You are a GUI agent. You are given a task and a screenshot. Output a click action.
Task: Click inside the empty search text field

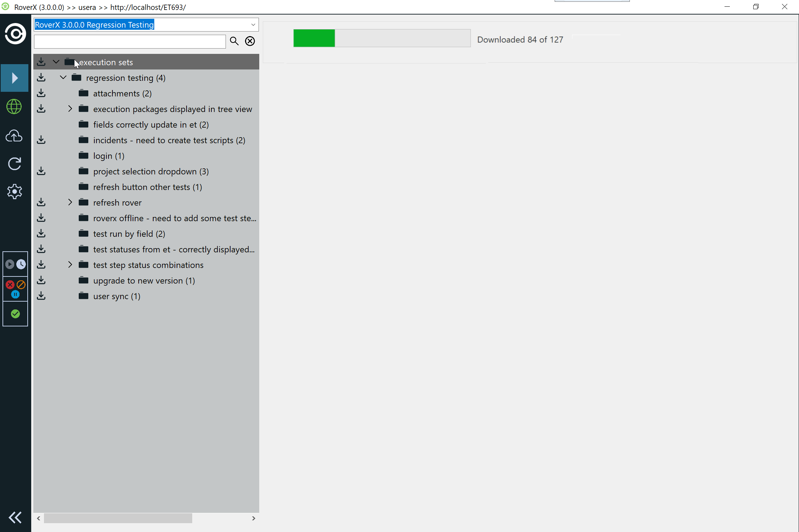(130, 41)
